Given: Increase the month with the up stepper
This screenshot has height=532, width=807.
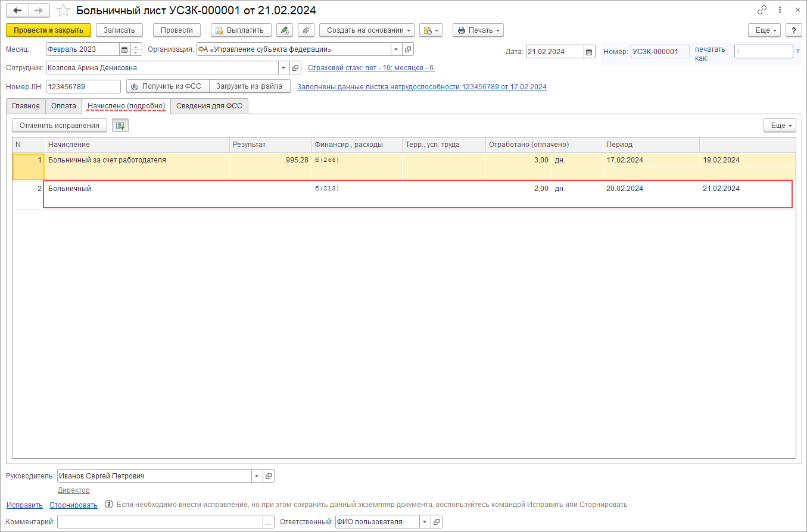Looking at the screenshot, I should point(136,46).
